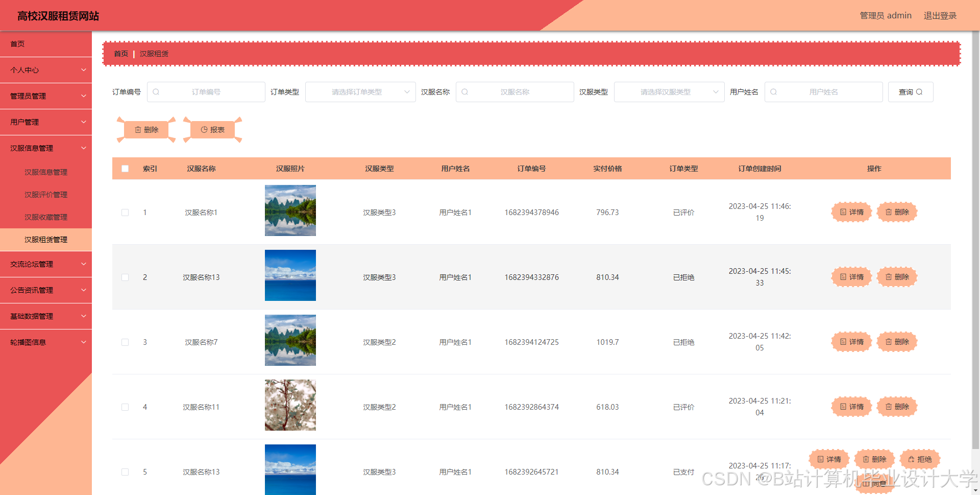
Task: Expand the 公告资讯管理 sidebar section
Action: pos(46,290)
